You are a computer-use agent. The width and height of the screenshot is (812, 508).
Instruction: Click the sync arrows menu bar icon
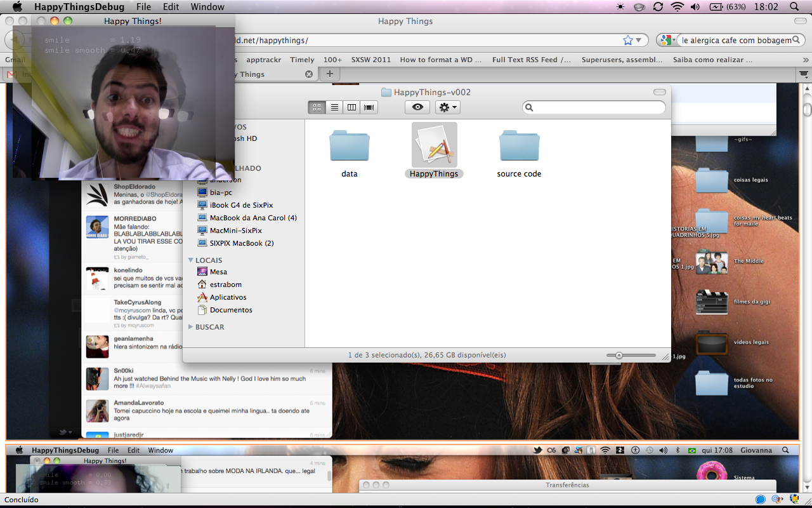point(658,7)
